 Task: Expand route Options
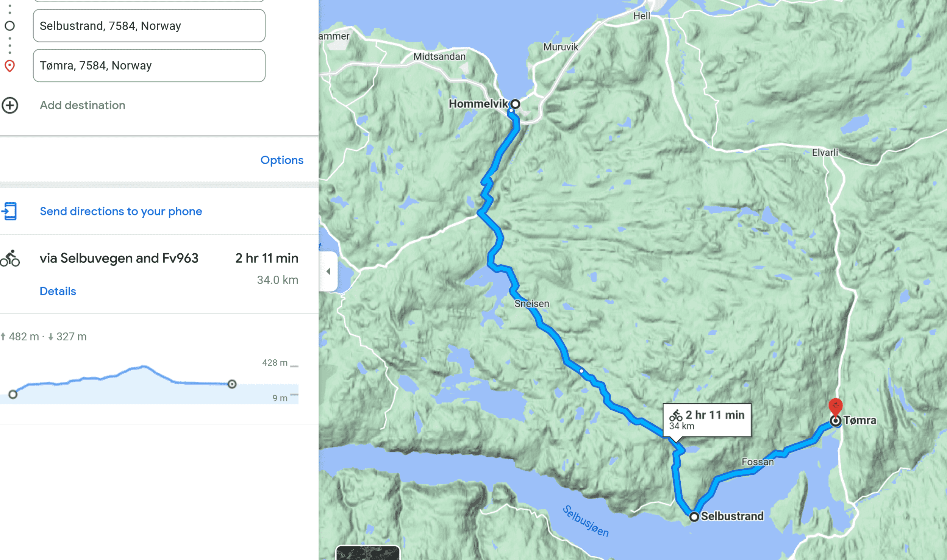click(x=281, y=160)
